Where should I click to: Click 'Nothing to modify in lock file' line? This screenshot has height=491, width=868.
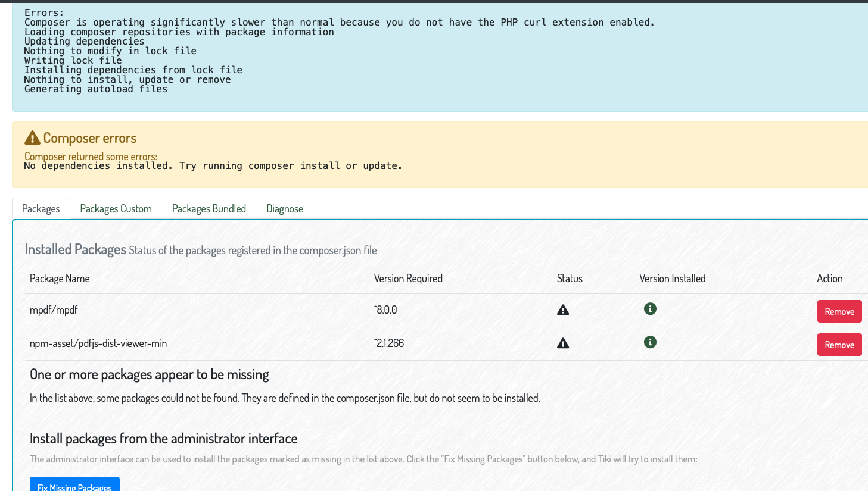110,51
